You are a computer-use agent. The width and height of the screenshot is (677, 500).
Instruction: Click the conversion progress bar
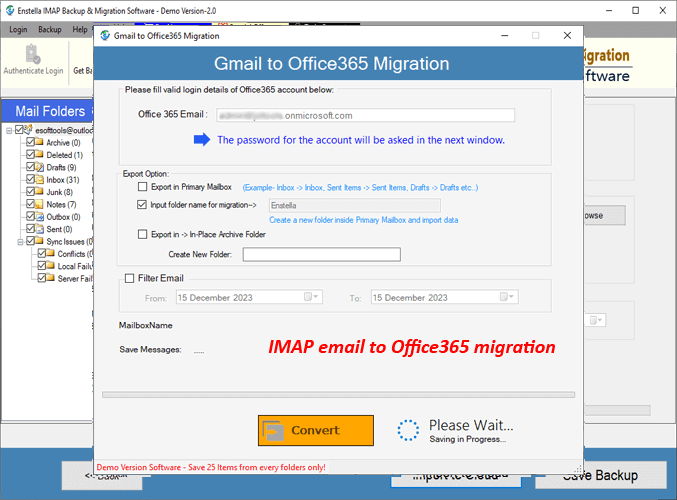[338, 395]
